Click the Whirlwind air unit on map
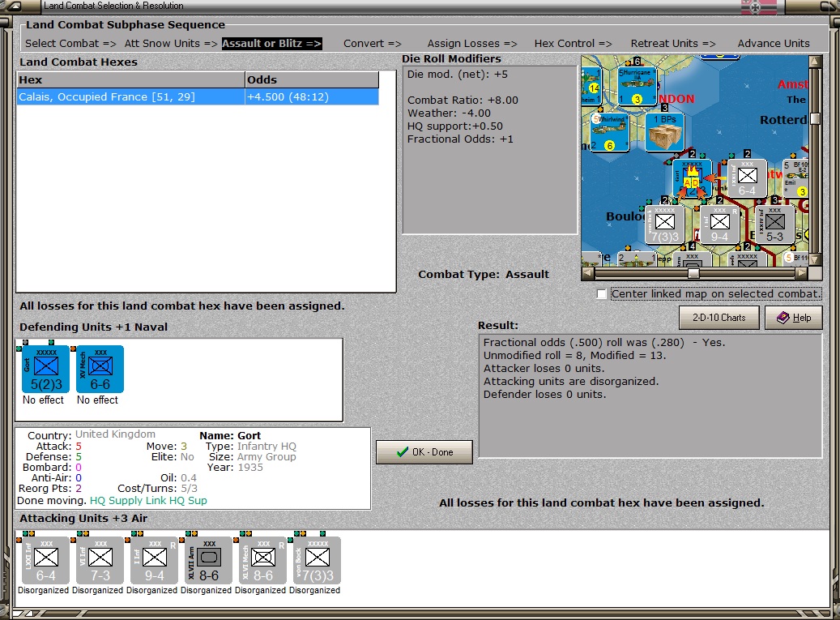Image resolution: width=840 pixels, height=620 pixels. (610, 132)
